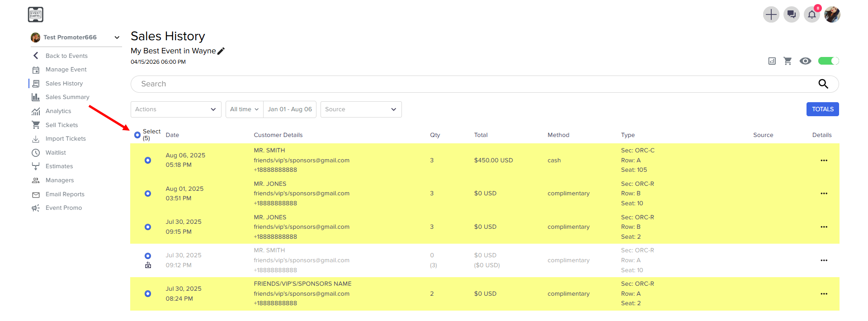Open the Source filter dropdown
This screenshot has width=868, height=321.
pos(361,109)
